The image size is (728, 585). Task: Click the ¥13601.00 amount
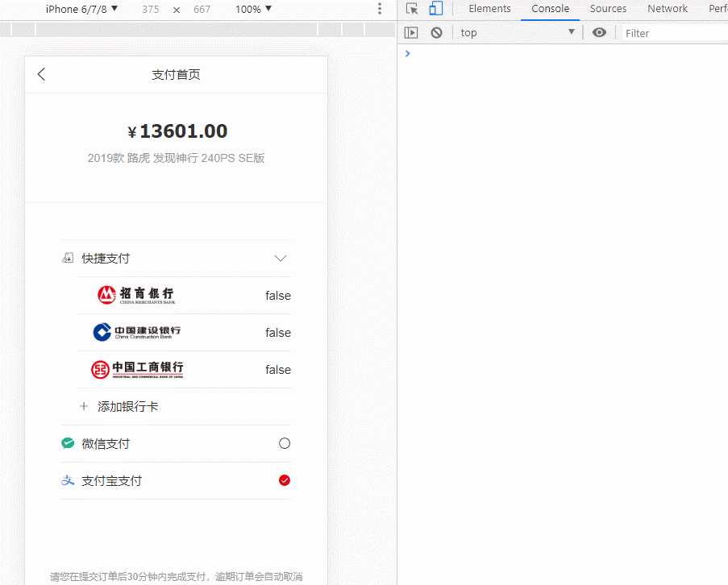tap(177, 131)
